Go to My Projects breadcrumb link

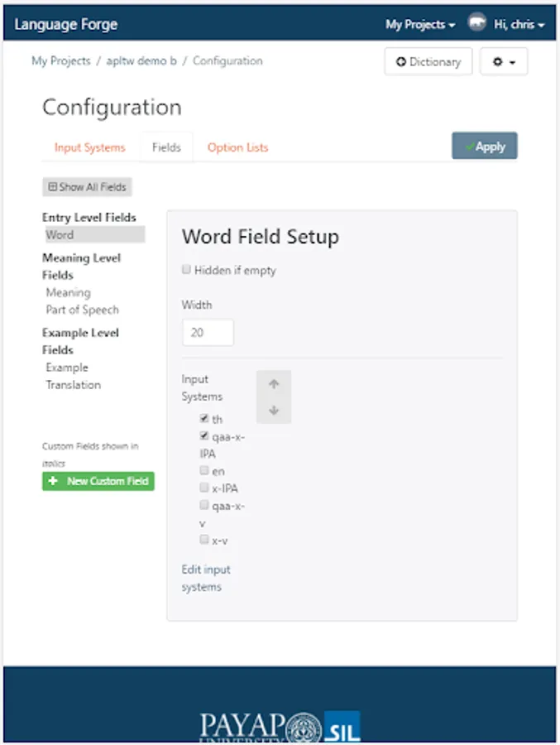tap(60, 60)
